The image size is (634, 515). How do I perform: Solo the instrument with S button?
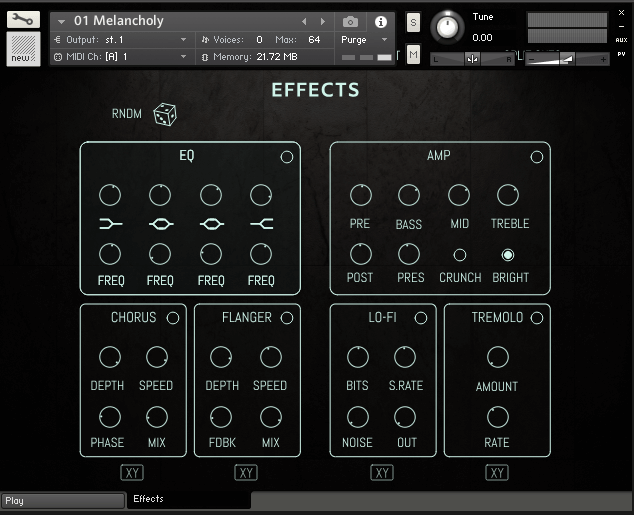[x=413, y=22]
